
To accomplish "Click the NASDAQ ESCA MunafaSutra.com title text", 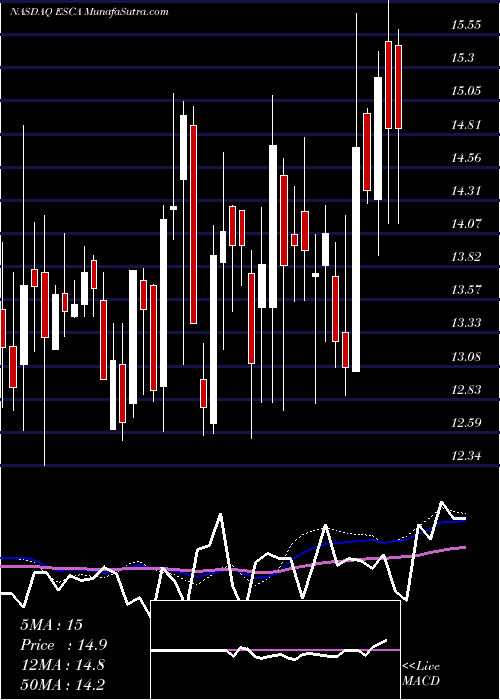I will click(89, 12).
